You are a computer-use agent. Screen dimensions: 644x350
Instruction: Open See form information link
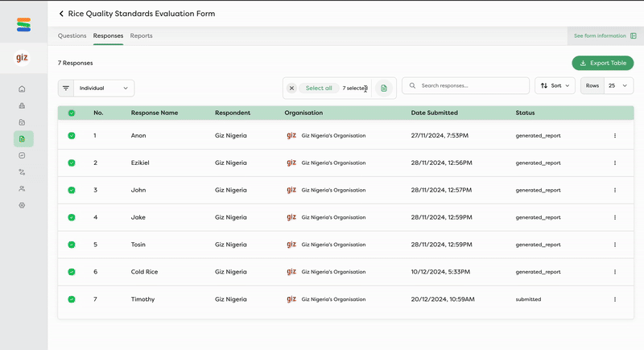[x=600, y=35]
